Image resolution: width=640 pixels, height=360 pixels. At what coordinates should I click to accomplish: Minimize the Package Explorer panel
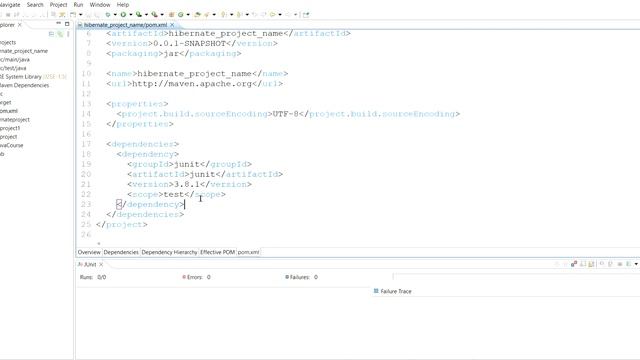[58, 24]
